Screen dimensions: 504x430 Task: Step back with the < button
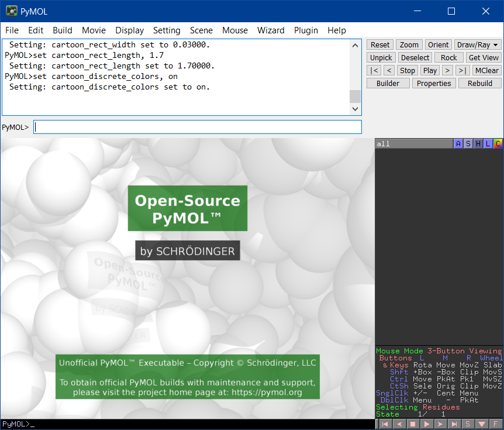389,70
